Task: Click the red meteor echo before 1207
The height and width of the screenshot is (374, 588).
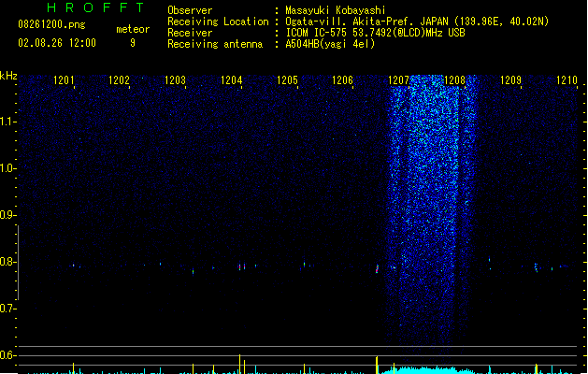Action: pos(378,269)
